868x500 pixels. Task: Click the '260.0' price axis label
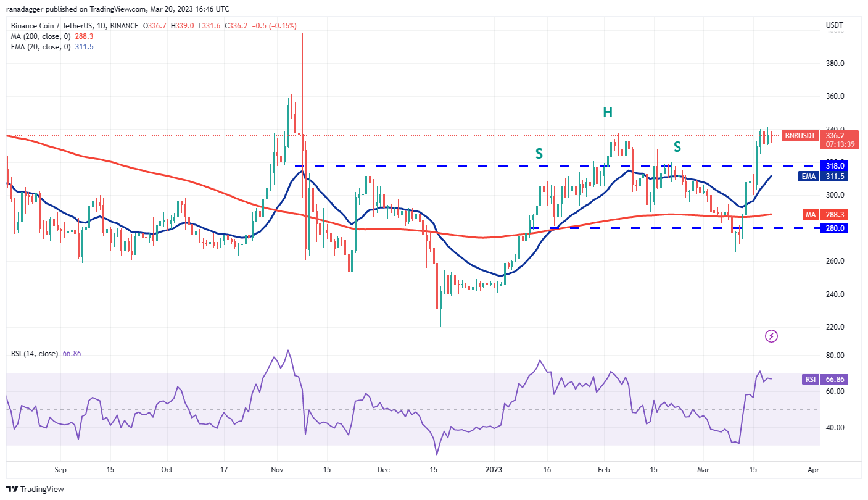point(835,261)
